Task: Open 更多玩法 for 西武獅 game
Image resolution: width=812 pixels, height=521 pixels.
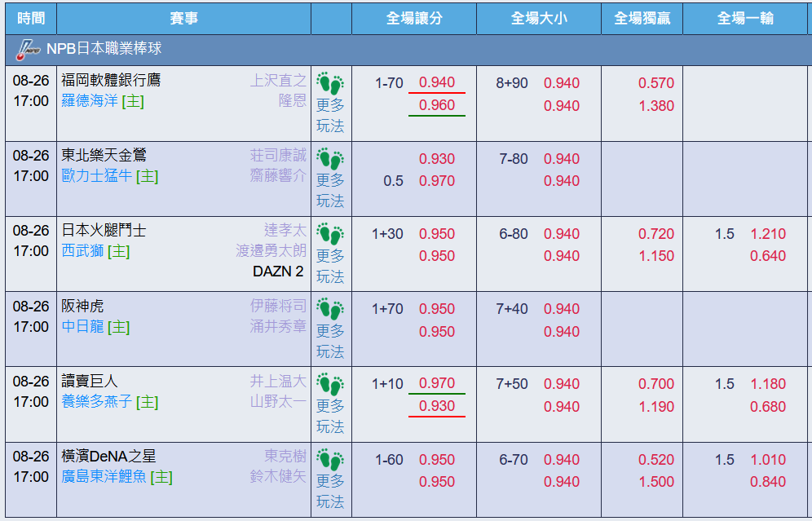Action: (x=330, y=266)
